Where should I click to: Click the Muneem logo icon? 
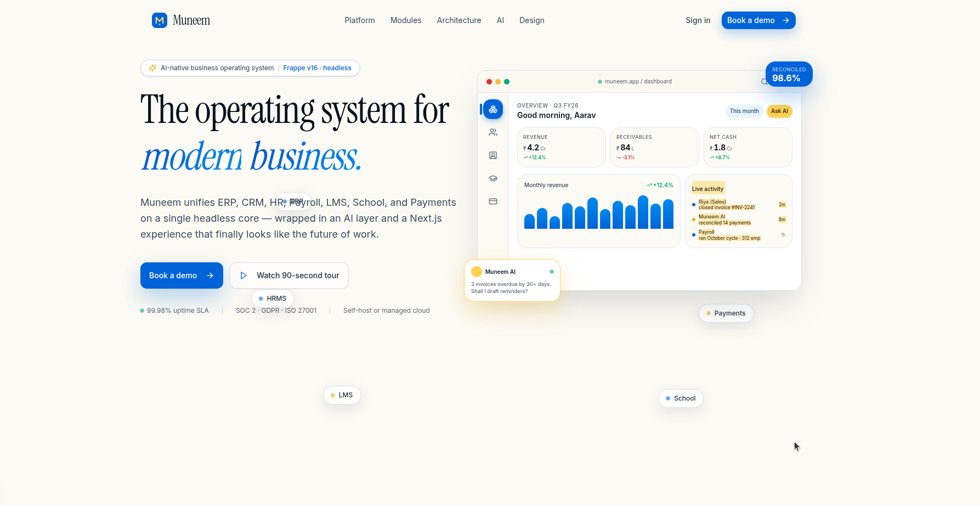[160, 20]
